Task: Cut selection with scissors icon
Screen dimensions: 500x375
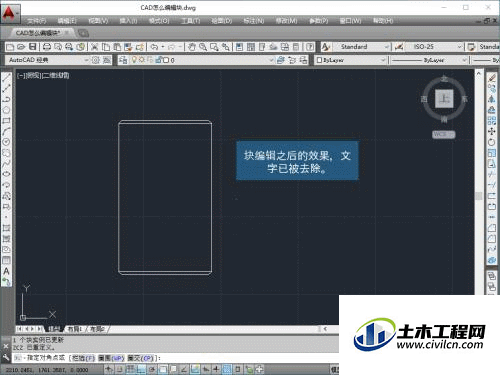Action: 95,47
